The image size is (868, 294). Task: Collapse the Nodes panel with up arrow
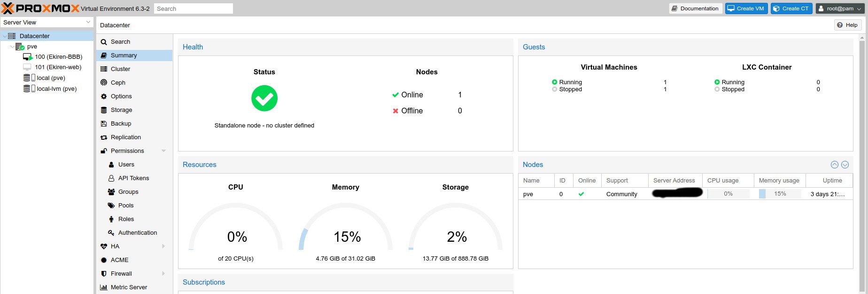pos(835,165)
